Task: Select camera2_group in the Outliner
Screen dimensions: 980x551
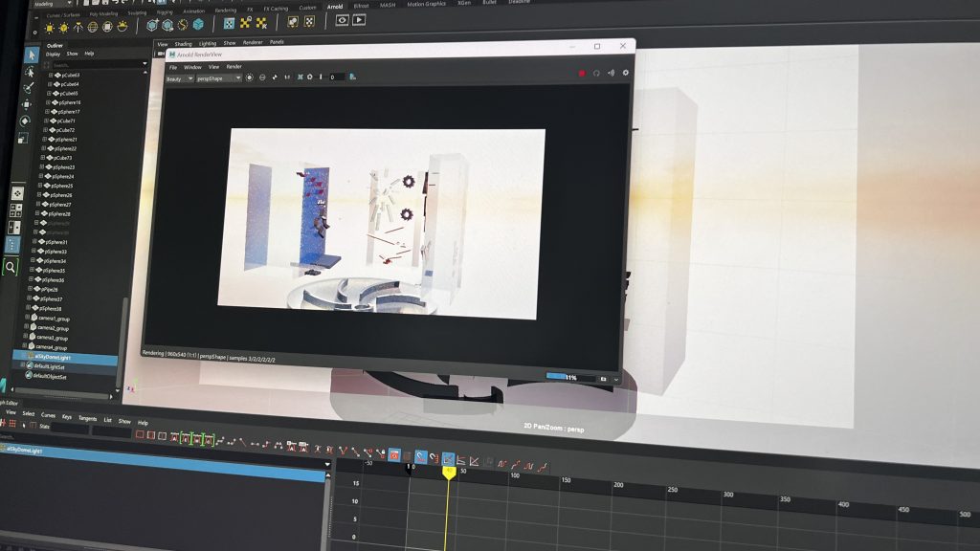Action: pos(52,328)
